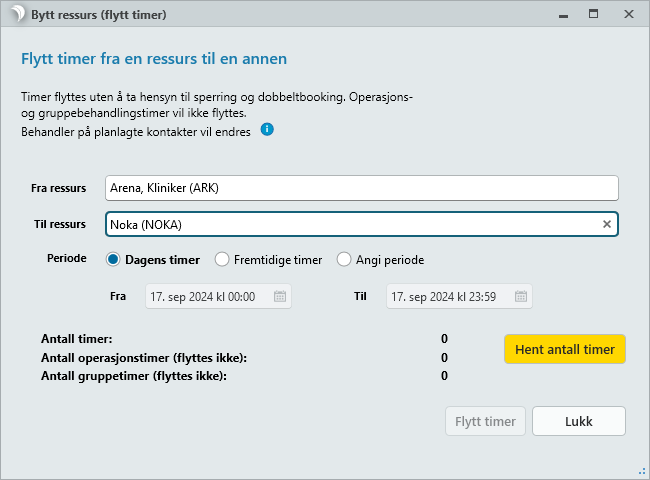Image resolution: width=650 pixels, height=480 pixels.
Task: Click the app logo in the title bar
Action: [14, 15]
